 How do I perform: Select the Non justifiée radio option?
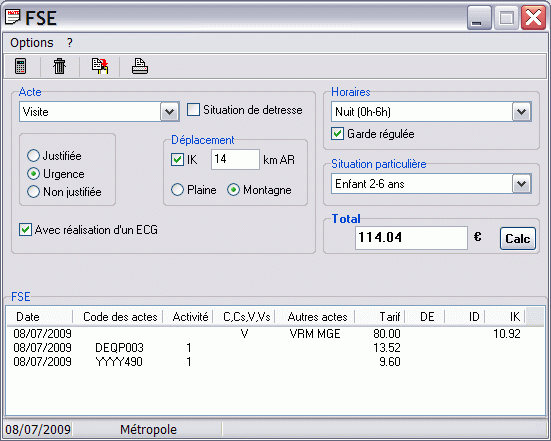33,192
